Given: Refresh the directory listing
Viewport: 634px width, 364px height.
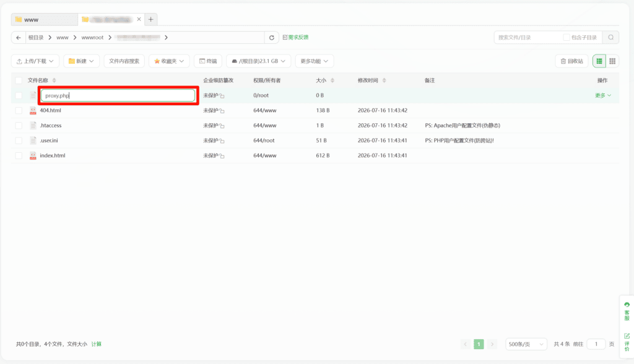Looking at the screenshot, I should pyautogui.click(x=272, y=38).
